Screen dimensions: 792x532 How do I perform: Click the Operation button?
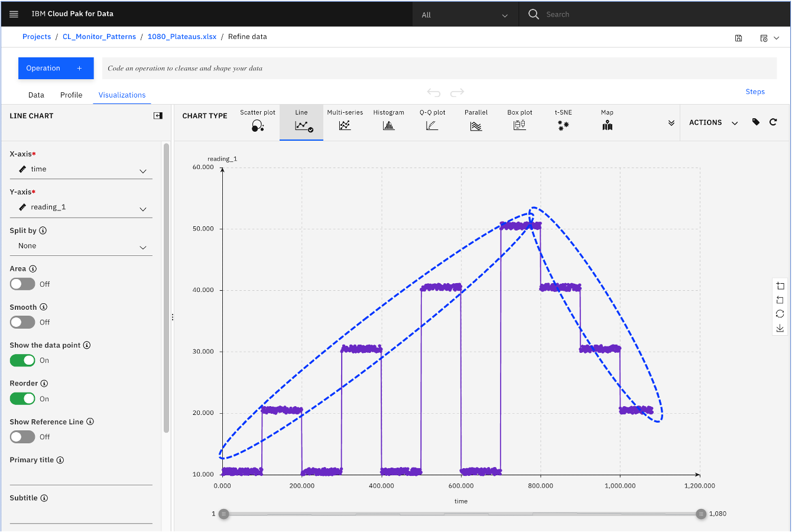click(x=56, y=68)
